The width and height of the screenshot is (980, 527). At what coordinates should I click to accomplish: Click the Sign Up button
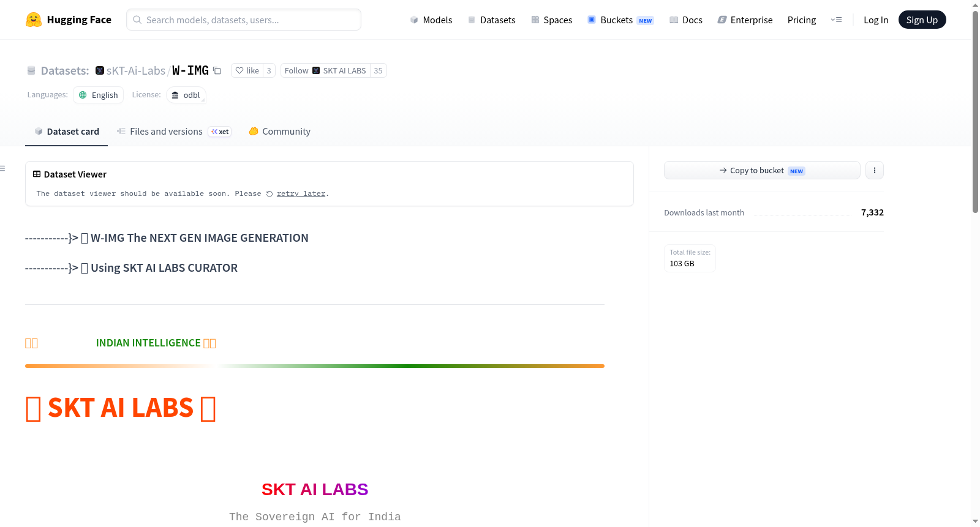pos(922,20)
